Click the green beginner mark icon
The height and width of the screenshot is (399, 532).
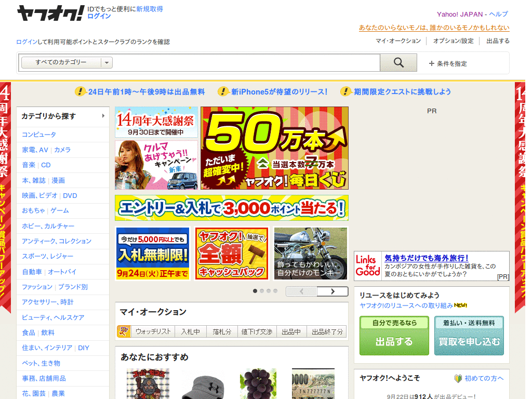(458, 378)
